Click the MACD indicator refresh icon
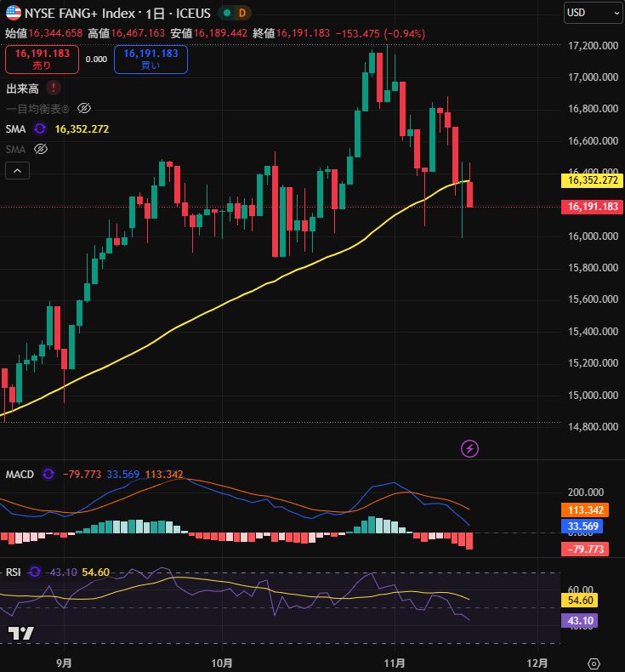This screenshot has height=672, width=625. 48,474
